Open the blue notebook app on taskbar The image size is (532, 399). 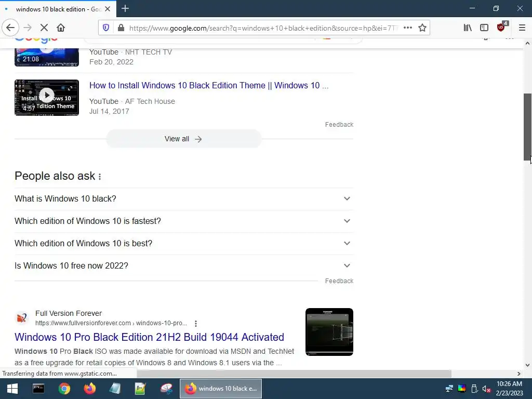[x=115, y=389]
